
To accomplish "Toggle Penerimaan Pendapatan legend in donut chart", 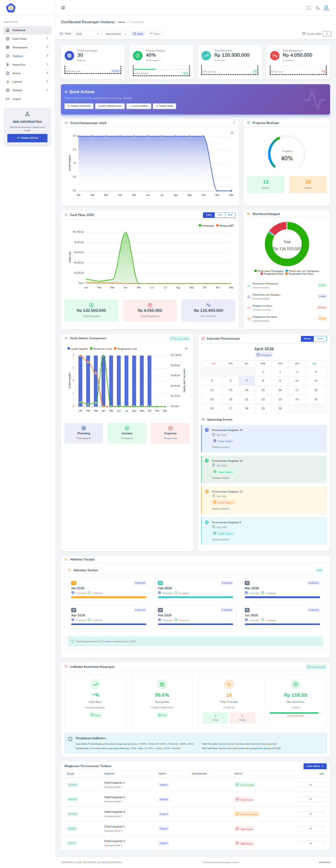I will [269, 271].
